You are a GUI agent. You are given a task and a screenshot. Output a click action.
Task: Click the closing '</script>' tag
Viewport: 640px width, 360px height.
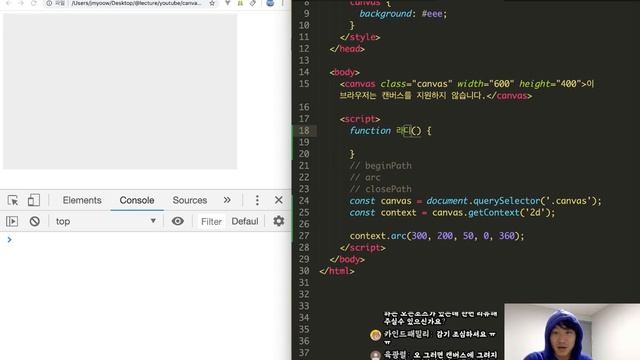click(362, 248)
